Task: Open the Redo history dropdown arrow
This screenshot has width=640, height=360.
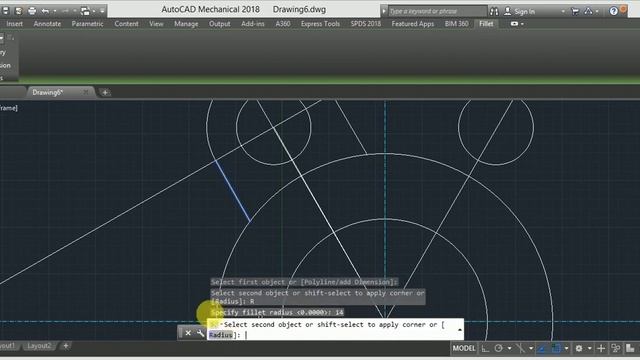Action: [75, 11]
